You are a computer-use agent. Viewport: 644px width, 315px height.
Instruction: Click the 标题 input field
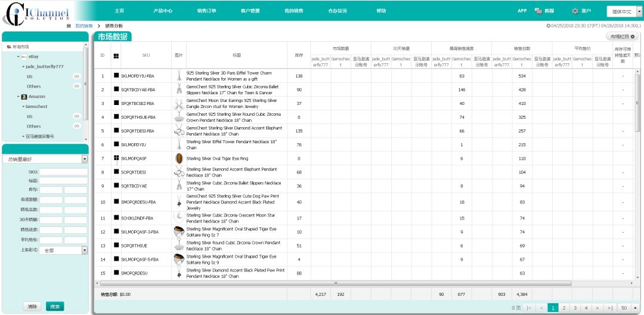tap(63, 181)
